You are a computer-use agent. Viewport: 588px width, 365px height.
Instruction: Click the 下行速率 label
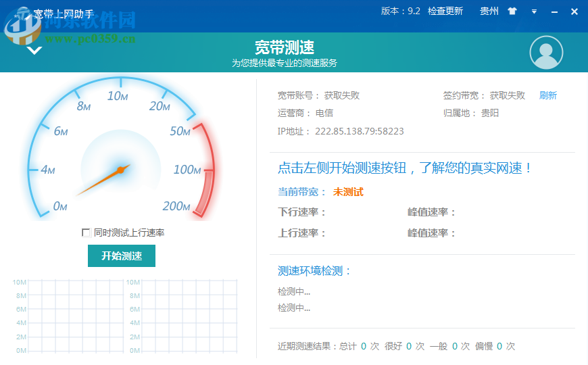click(301, 212)
